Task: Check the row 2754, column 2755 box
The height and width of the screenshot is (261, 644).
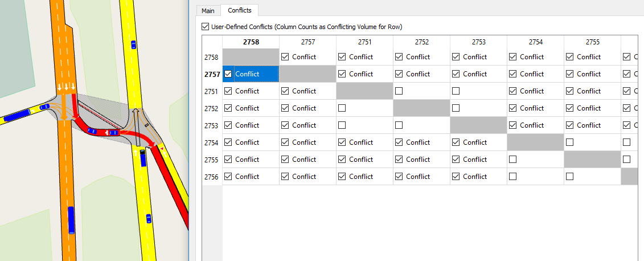Action: click(x=570, y=142)
